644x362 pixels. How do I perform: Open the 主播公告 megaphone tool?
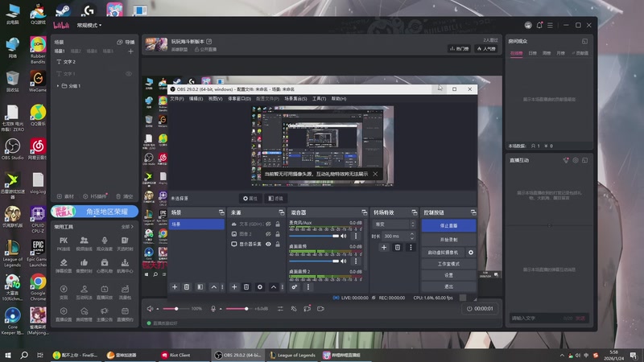point(105,314)
